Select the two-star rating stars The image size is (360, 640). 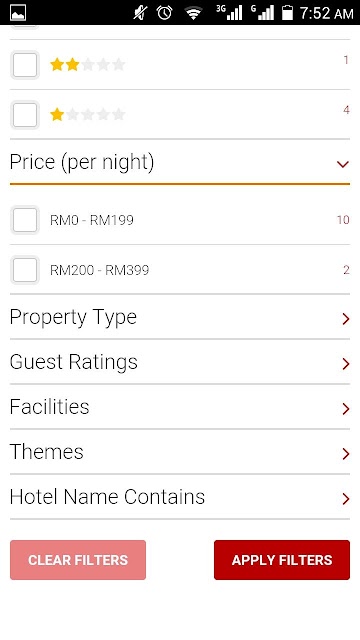click(x=87, y=64)
